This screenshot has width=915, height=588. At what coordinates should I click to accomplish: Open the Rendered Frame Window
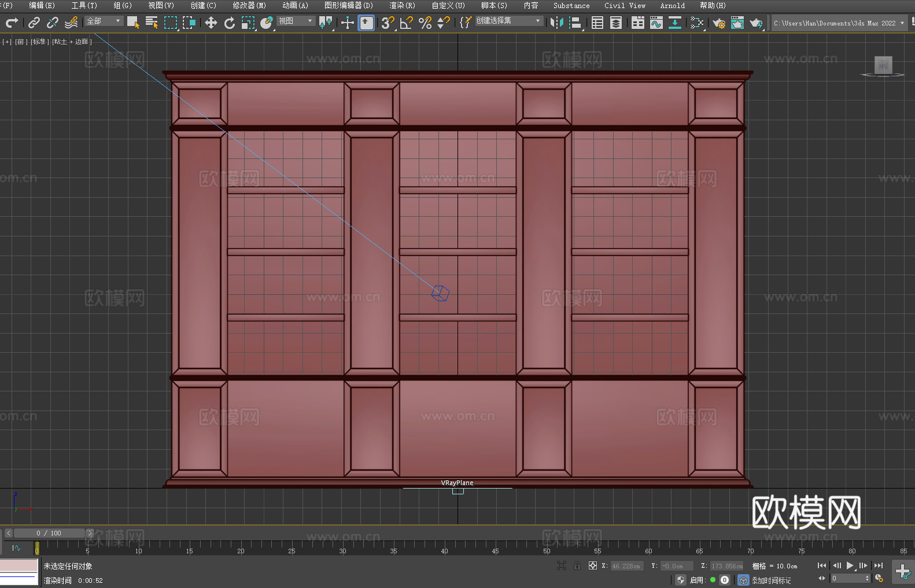[737, 23]
